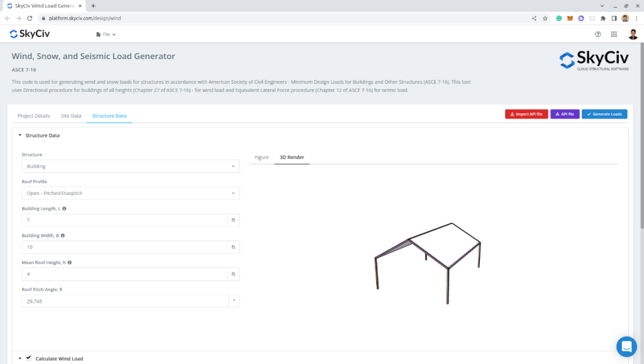This screenshot has width=644, height=364.
Task: Click the Building Length info icon
Action: click(64, 208)
